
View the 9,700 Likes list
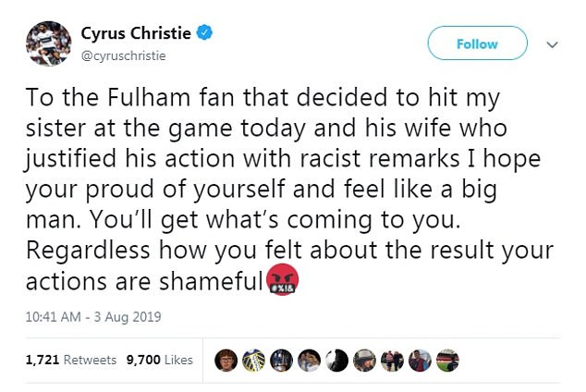[x=159, y=360]
